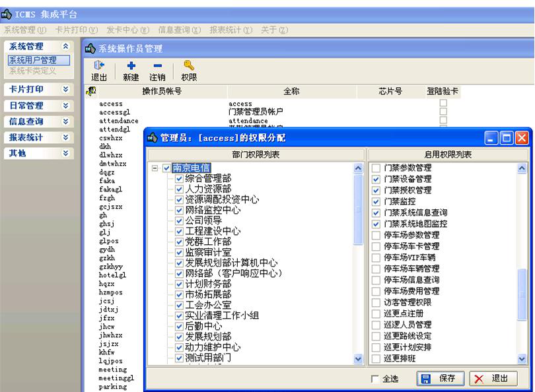Collapse the 系统管理 sidebar section
535x392 pixels.
(x=65, y=46)
